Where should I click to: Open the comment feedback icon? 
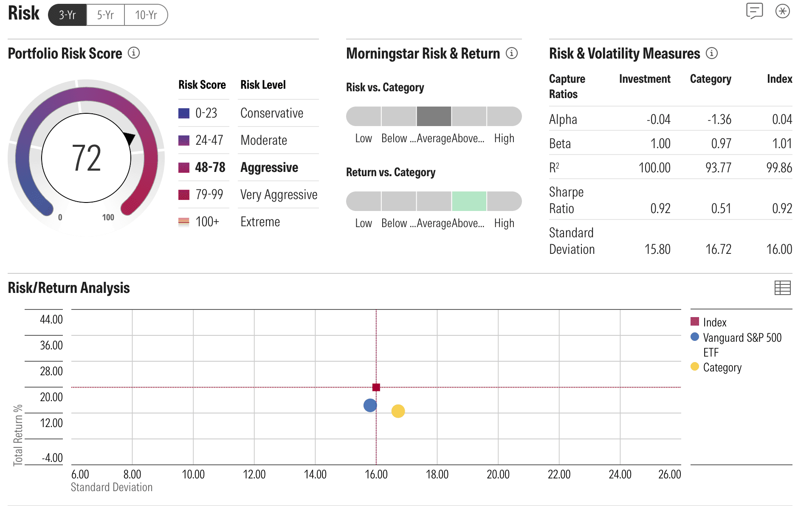(754, 11)
